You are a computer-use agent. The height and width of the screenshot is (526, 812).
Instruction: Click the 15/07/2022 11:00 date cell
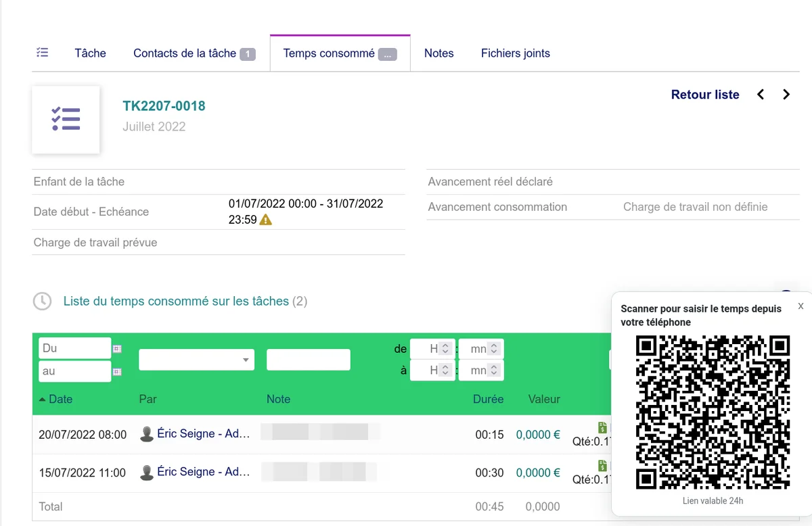(x=83, y=473)
